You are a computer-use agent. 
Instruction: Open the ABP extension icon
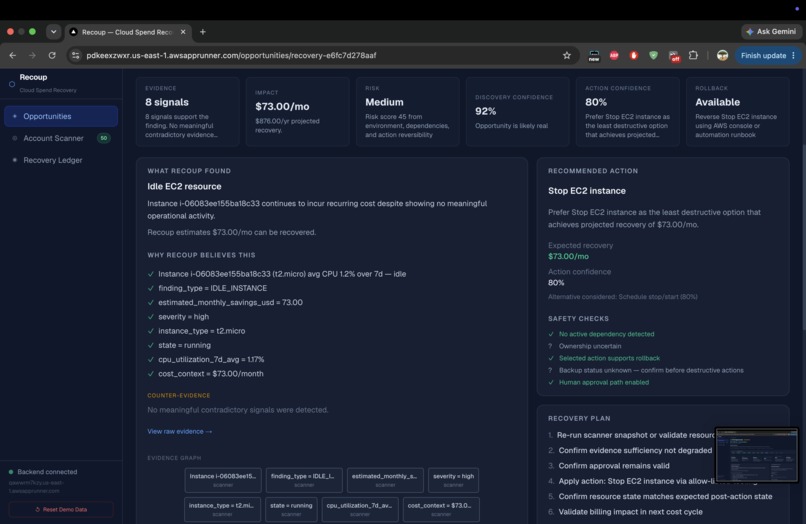(x=614, y=56)
